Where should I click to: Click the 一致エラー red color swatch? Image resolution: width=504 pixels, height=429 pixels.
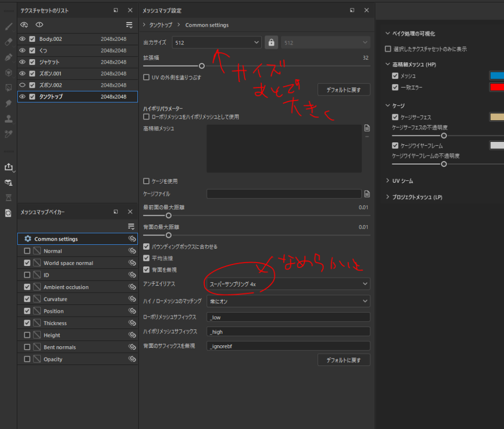click(x=496, y=87)
